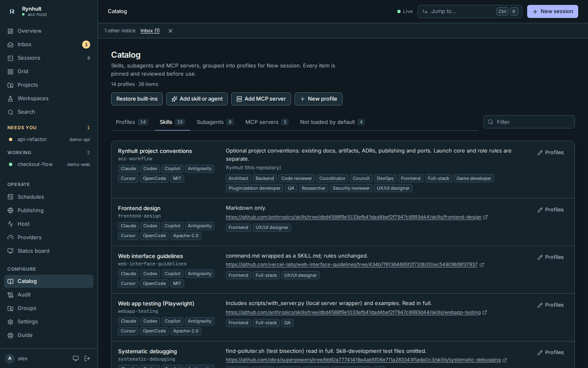The height and width of the screenshot is (368, 588).
Task: Open Groups page
Action: 49,308
